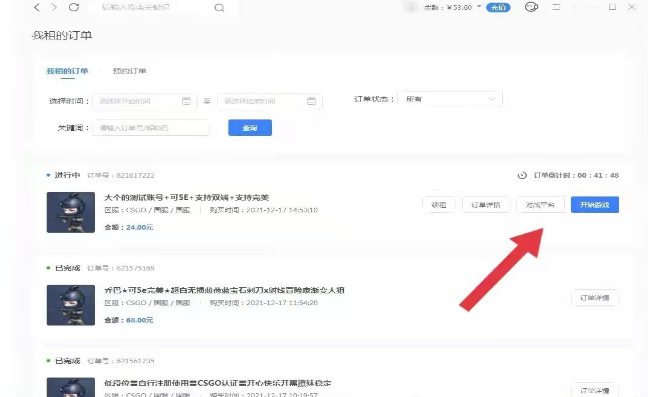Expand the balance ¥53.60 dropdown arrow
This screenshot has width=648, height=397.
[x=479, y=7]
